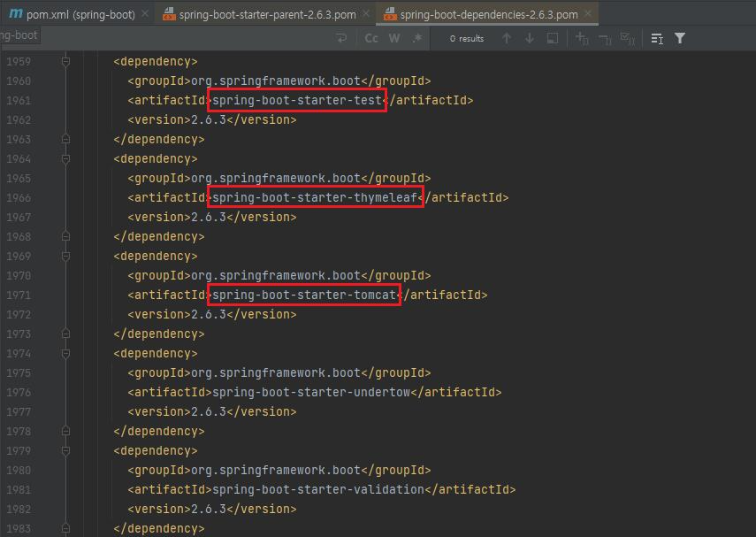
Task: Collapse dependency block at line 1974
Action: click(66, 353)
